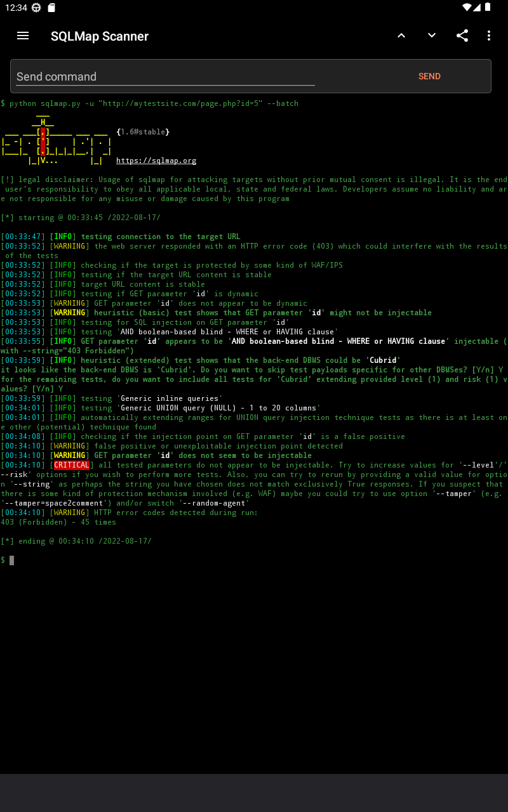This screenshot has width=508, height=812.
Task: Click the terminal cursor at the bottom prompt
Action: tap(11, 560)
